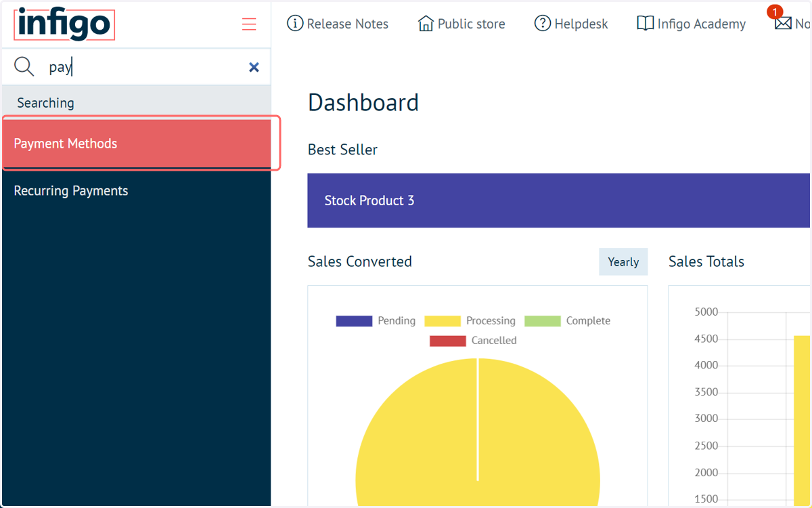Click the Public store house icon
This screenshot has width=812, height=508.
coord(426,24)
